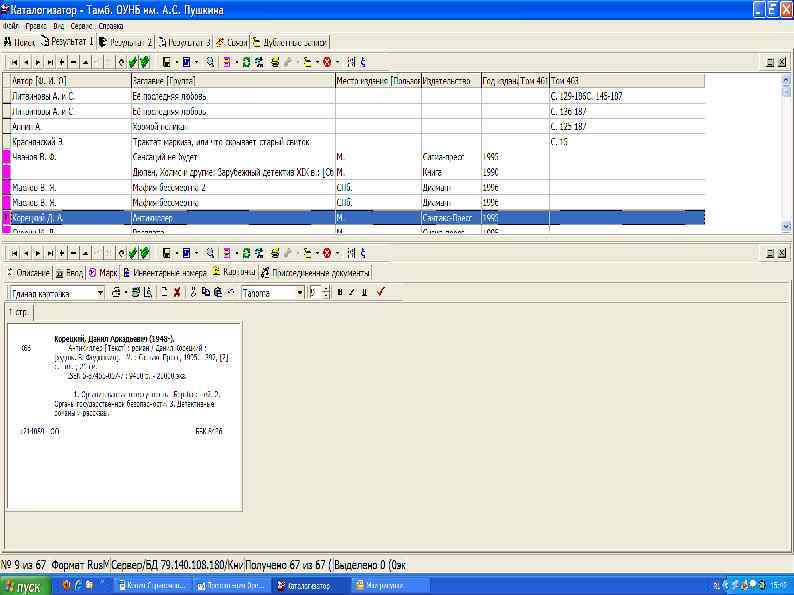This screenshot has width=794, height=595.
Task: Open the dropdown arrow beside the save icon, results toolbar
Action: pyautogui.click(x=176, y=62)
